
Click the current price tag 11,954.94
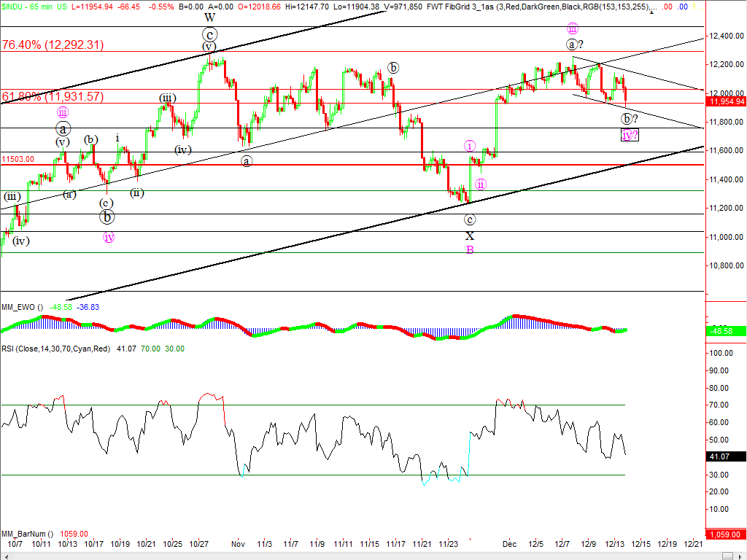[x=725, y=101]
